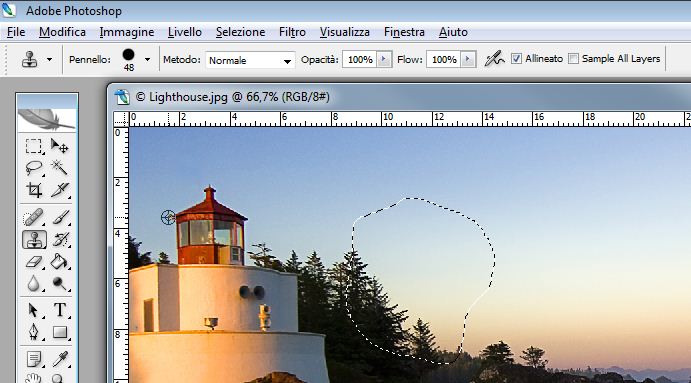Open the Opacità slider arrow
This screenshot has height=383, width=691.
tap(384, 59)
